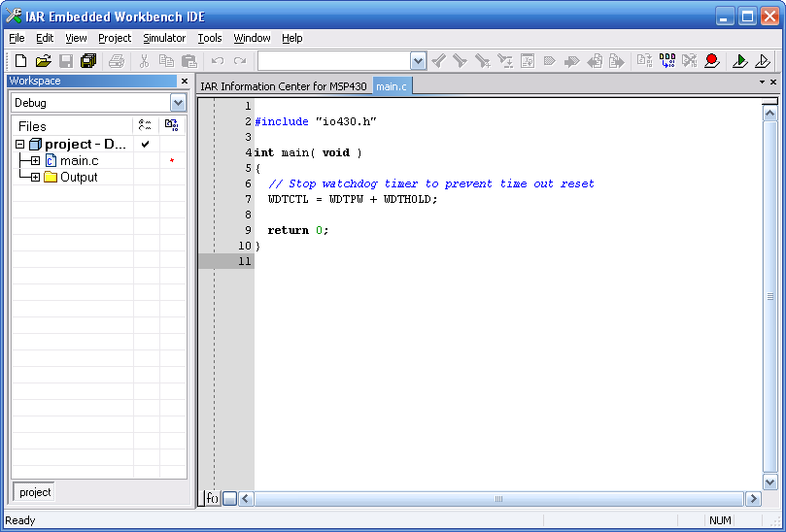Click the Go To line icon
The width and height of the screenshot is (786, 532).
click(528, 61)
